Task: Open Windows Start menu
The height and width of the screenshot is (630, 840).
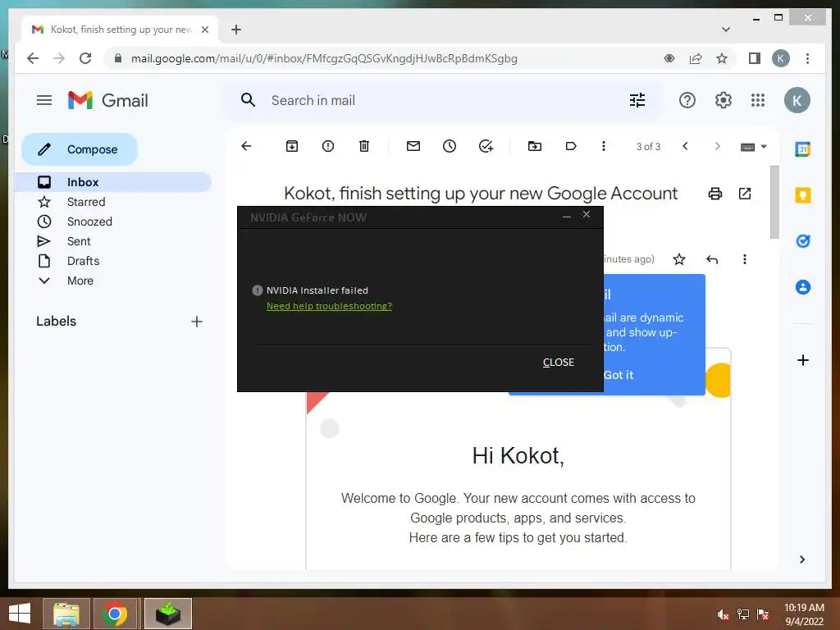Action: tap(20, 614)
